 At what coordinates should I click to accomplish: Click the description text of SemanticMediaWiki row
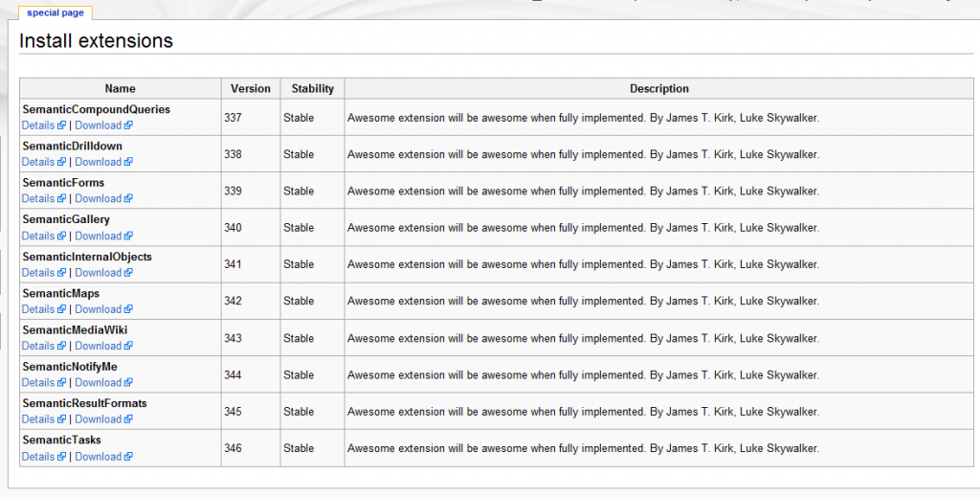[583, 338]
